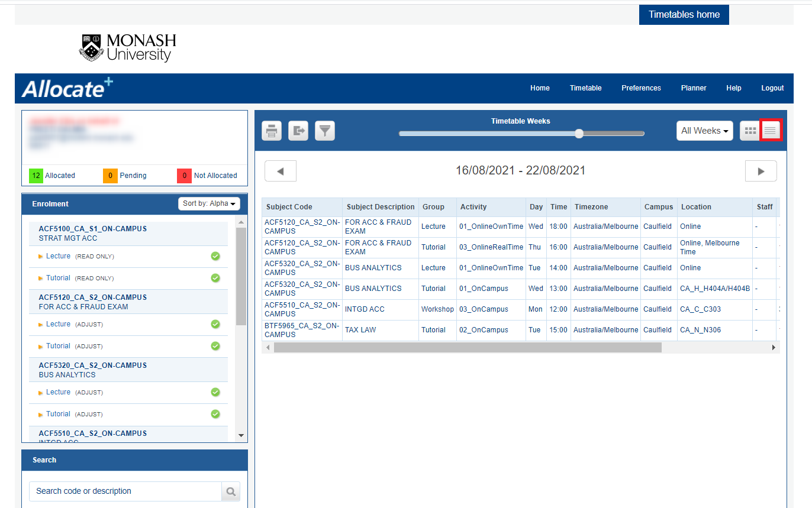
Task: Click the Monash University logo
Action: click(x=128, y=48)
